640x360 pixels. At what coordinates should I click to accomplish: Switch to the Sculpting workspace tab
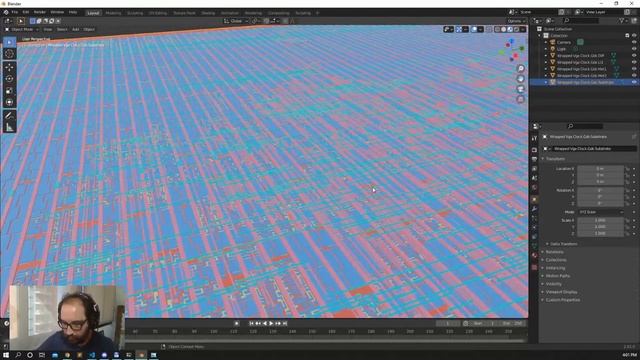pyautogui.click(x=135, y=13)
